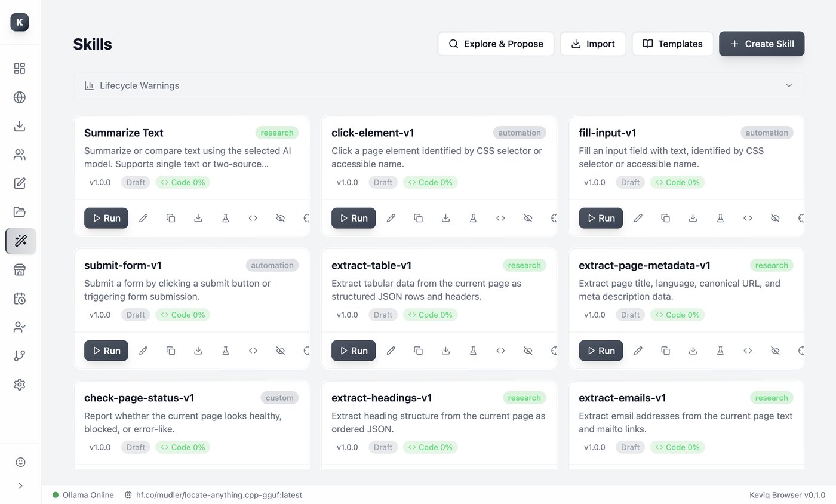Viewport: 836px width, 504px height.
Task: Click the model name hf.co/mudler/locate-anything.cpp-gguf:latest
Action: tap(219, 495)
